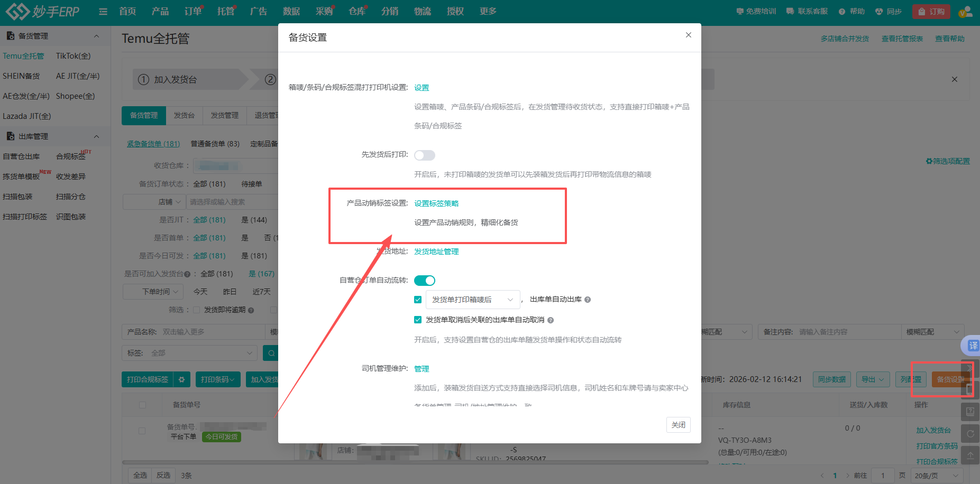Open the 仓库 menu in top navigation
Screen dimensions: 980x484
pyautogui.click(x=357, y=11)
